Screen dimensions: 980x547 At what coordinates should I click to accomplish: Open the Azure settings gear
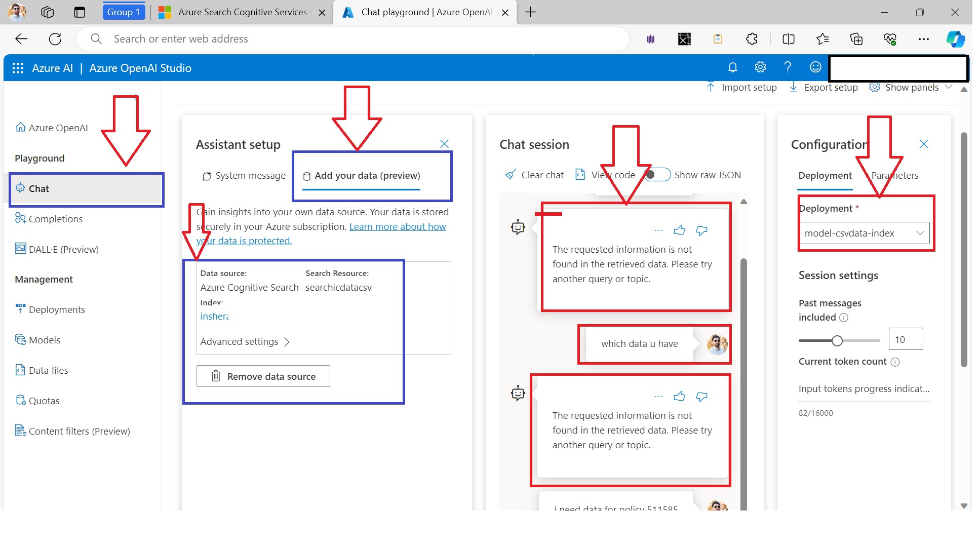point(760,67)
